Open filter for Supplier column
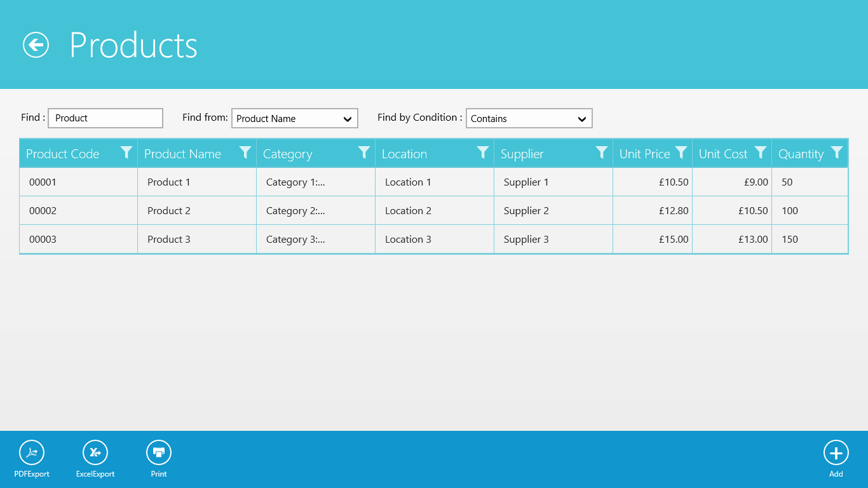The height and width of the screenshot is (488, 868). coord(602,152)
